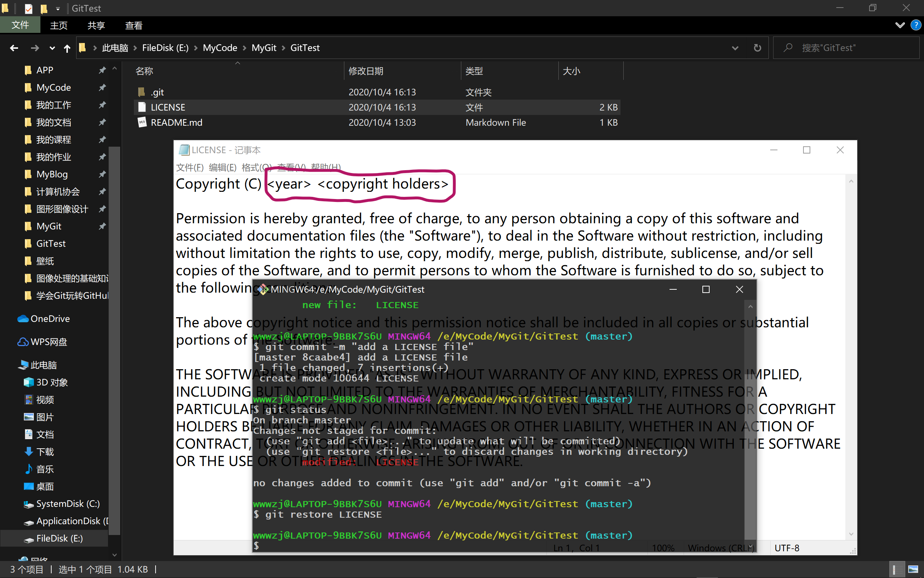The height and width of the screenshot is (578, 924).
Task: Refresh the GitTest folder view
Action: click(x=758, y=48)
